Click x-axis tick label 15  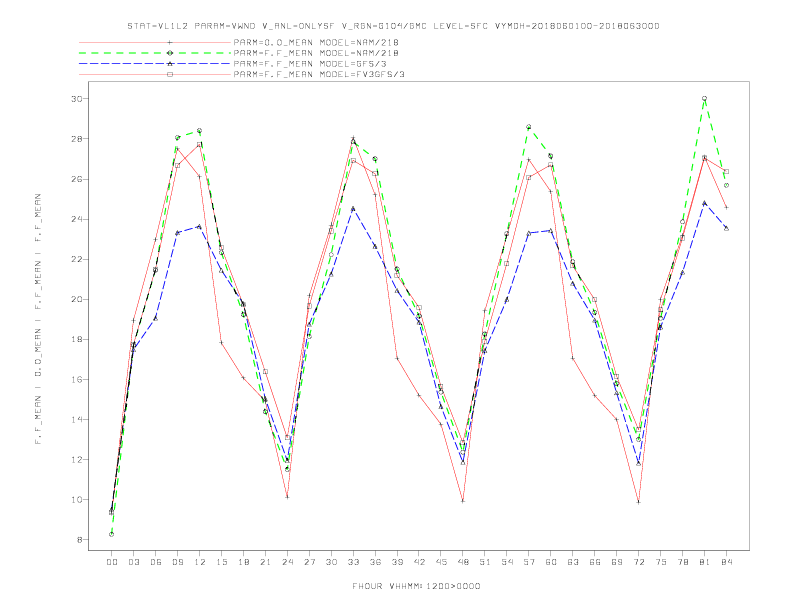[x=221, y=562]
